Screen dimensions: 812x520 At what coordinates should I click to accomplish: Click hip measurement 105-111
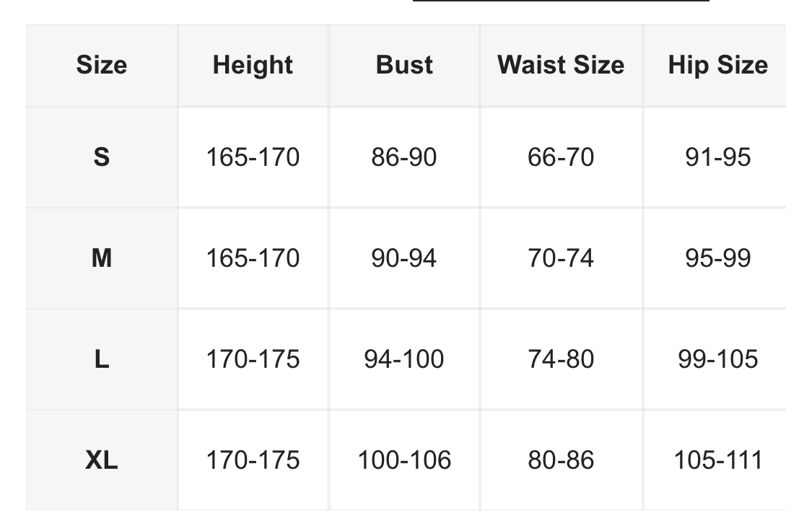pos(717,459)
